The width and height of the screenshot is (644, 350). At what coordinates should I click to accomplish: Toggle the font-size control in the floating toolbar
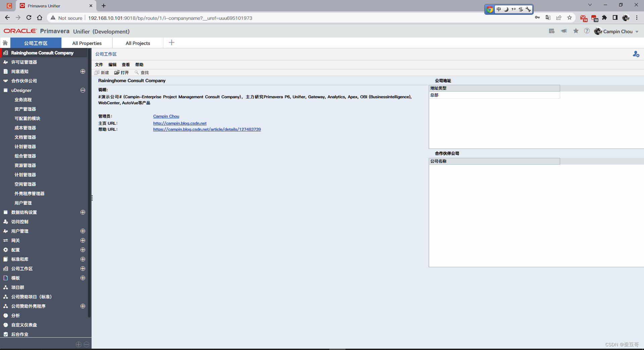521,9
